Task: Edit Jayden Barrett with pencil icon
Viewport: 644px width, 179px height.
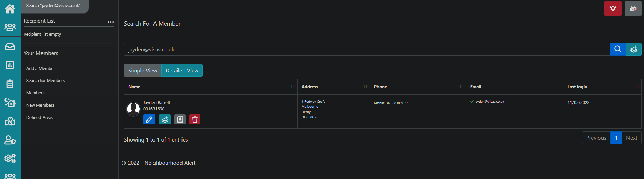Action: (x=149, y=119)
